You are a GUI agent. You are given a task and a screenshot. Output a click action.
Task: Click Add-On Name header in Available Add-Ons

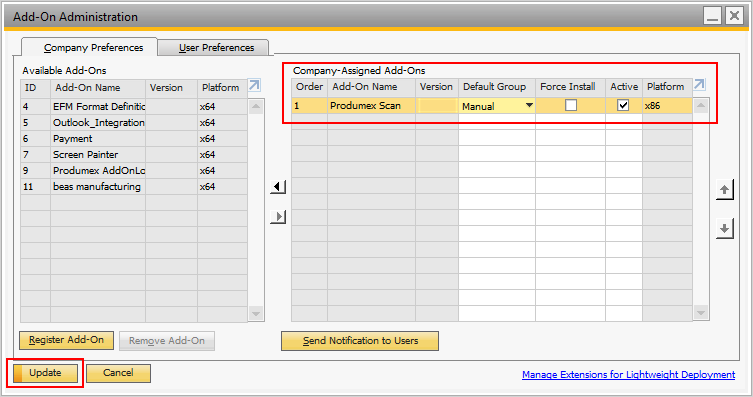tap(98, 88)
